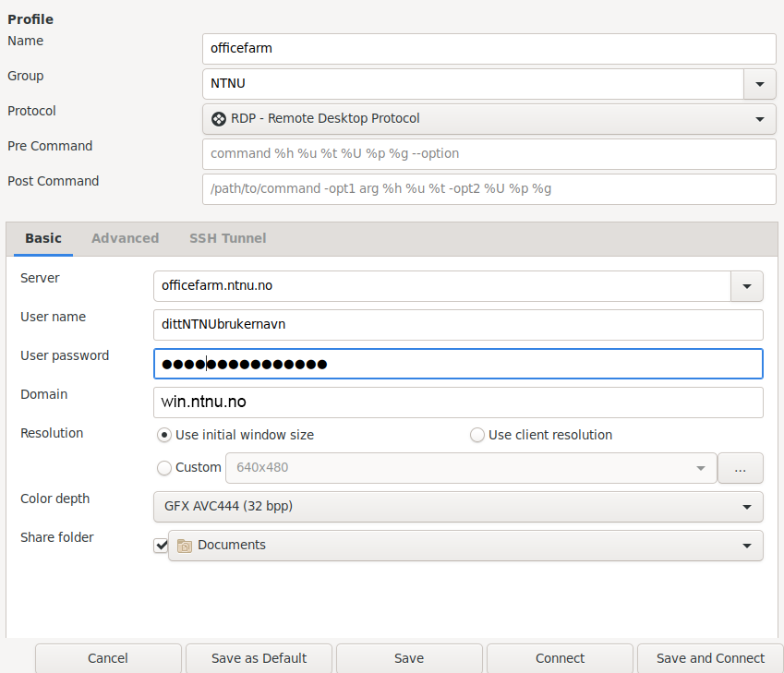Image resolution: width=784 pixels, height=673 pixels.
Task: Click the Save and Connect button
Action: (710, 658)
